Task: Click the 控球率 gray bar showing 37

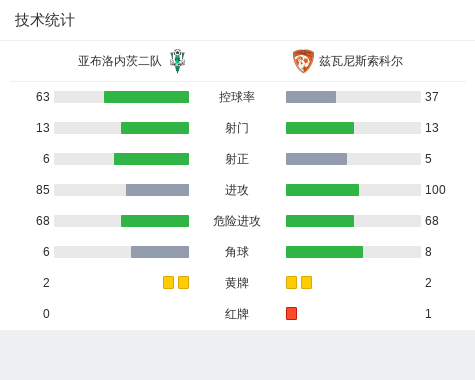Action: coord(311,97)
